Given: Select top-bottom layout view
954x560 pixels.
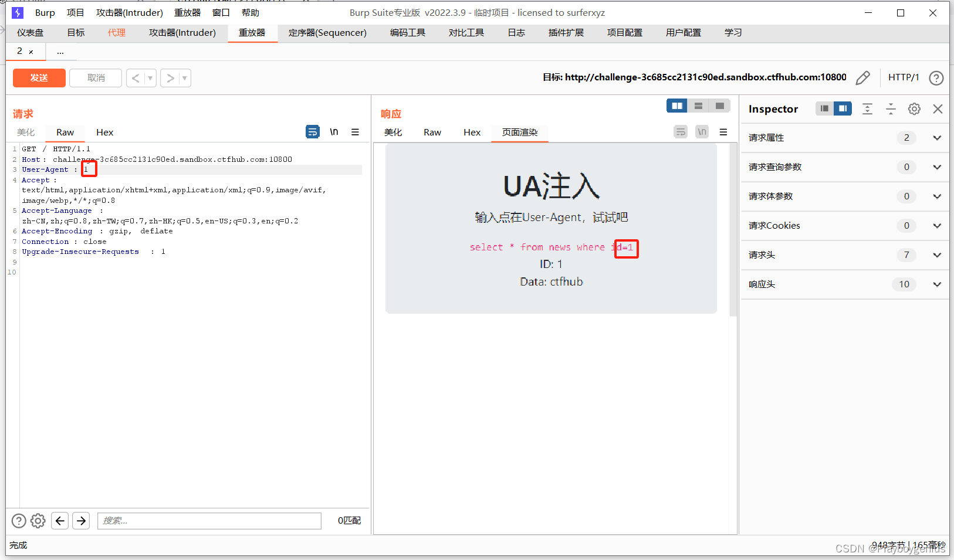Looking at the screenshot, I should pos(698,106).
